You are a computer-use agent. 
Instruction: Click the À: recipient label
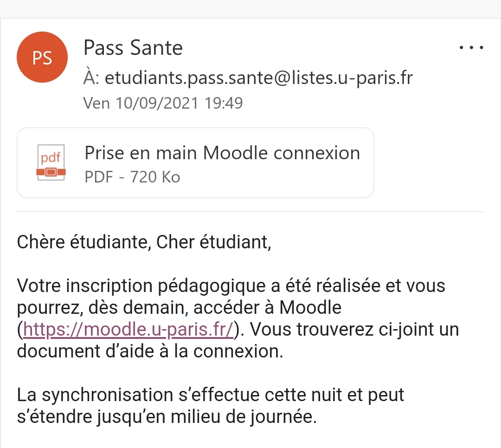[x=92, y=77]
